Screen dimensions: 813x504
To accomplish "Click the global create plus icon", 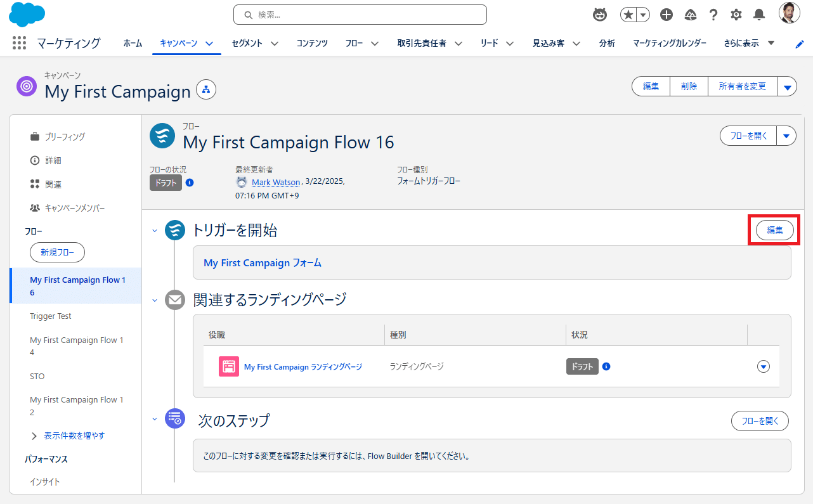I will pyautogui.click(x=667, y=15).
